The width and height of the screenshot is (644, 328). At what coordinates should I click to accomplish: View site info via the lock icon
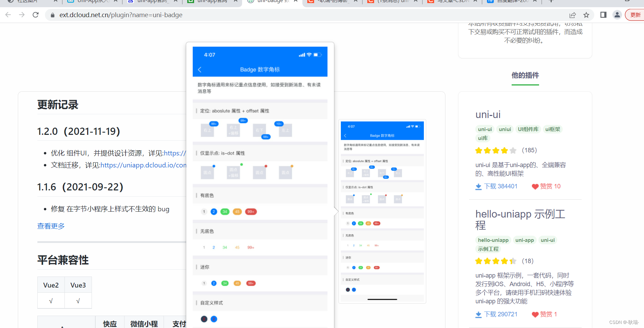tap(52, 15)
